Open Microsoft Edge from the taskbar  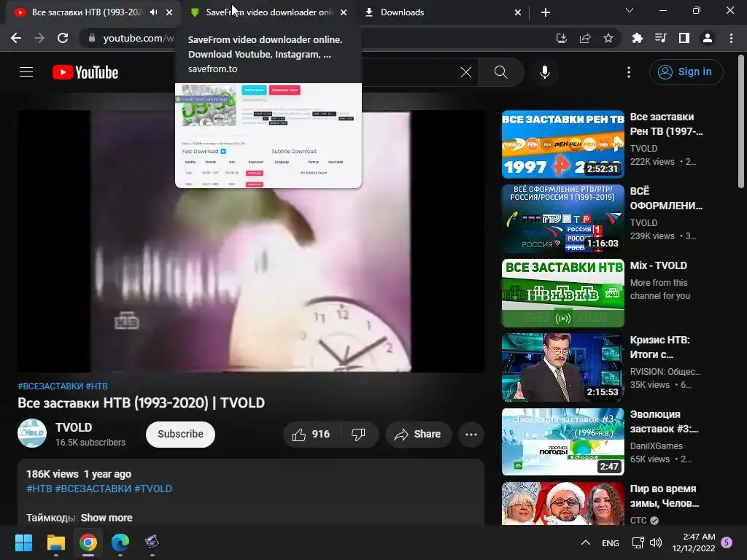pos(120,542)
